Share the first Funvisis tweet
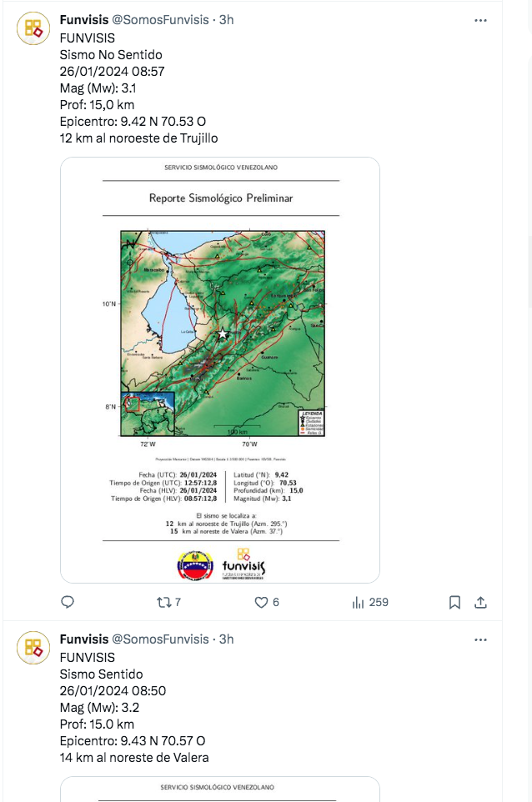Screen dimensions: 532x802 480,603
